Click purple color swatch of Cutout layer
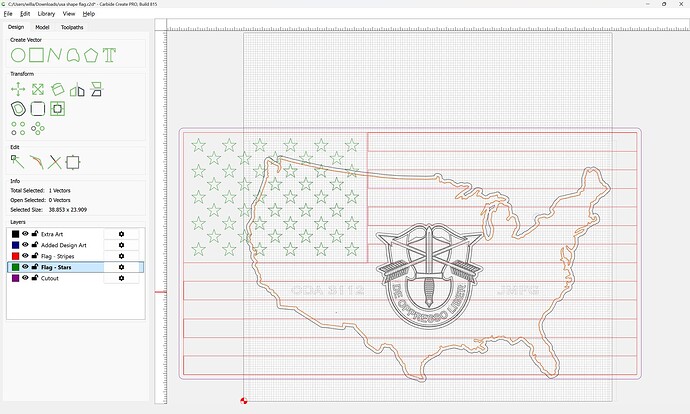Viewport: 690px width, 414px height. click(15, 278)
